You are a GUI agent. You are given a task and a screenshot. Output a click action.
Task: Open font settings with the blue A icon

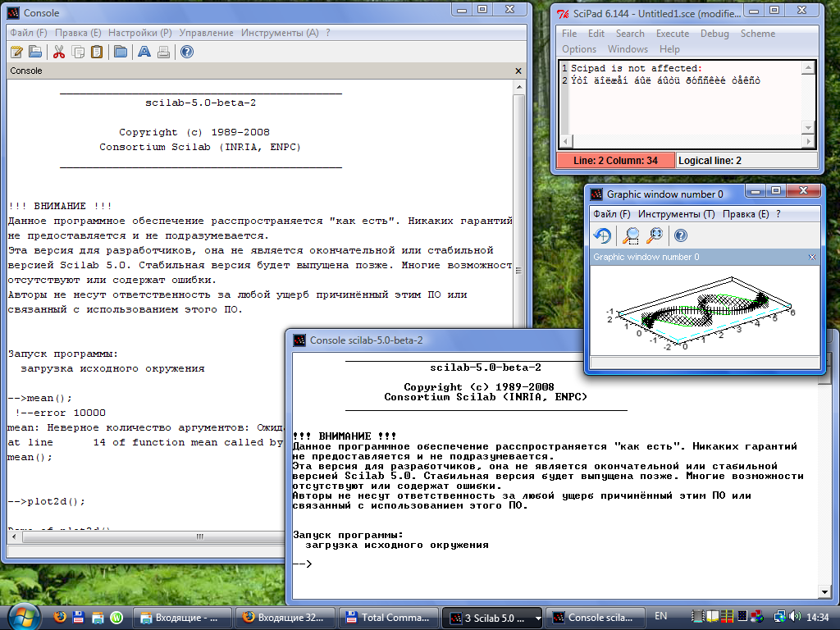[144, 52]
